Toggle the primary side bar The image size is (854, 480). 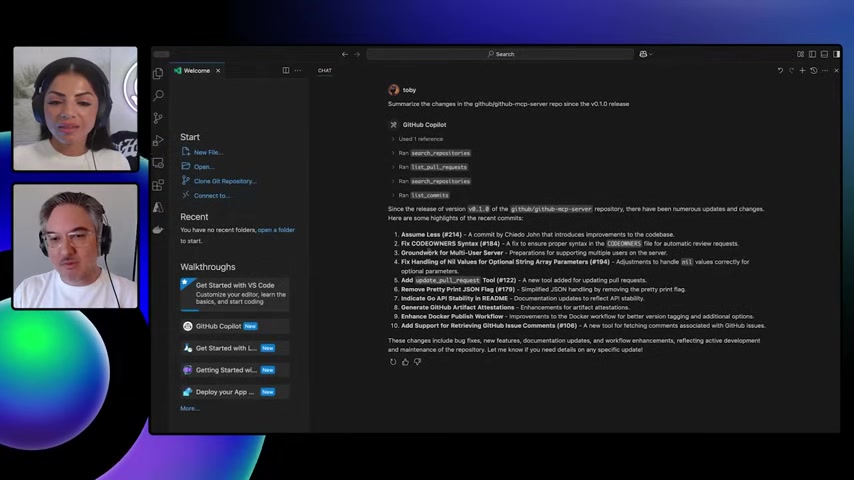tap(812, 54)
